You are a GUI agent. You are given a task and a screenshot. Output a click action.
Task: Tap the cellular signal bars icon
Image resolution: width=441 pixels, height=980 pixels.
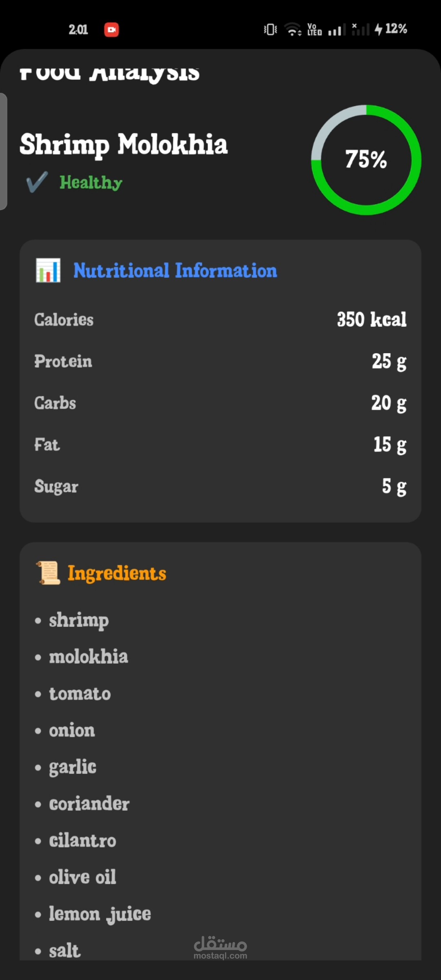336,29
